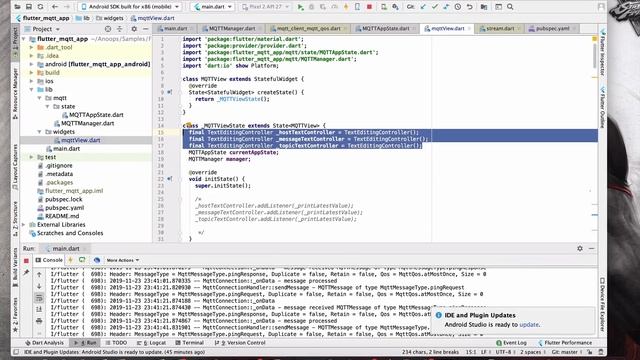Click the update link in notification

[x=529, y=324]
